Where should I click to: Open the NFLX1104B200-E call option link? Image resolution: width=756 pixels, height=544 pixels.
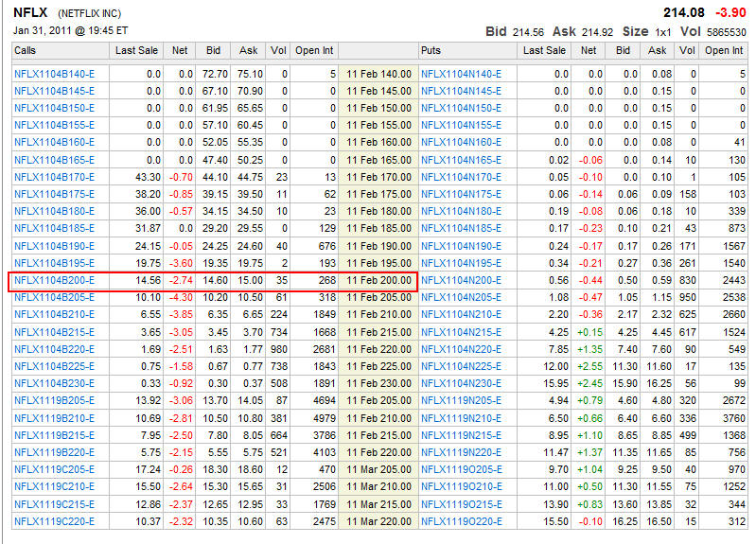[x=55, y=280]
